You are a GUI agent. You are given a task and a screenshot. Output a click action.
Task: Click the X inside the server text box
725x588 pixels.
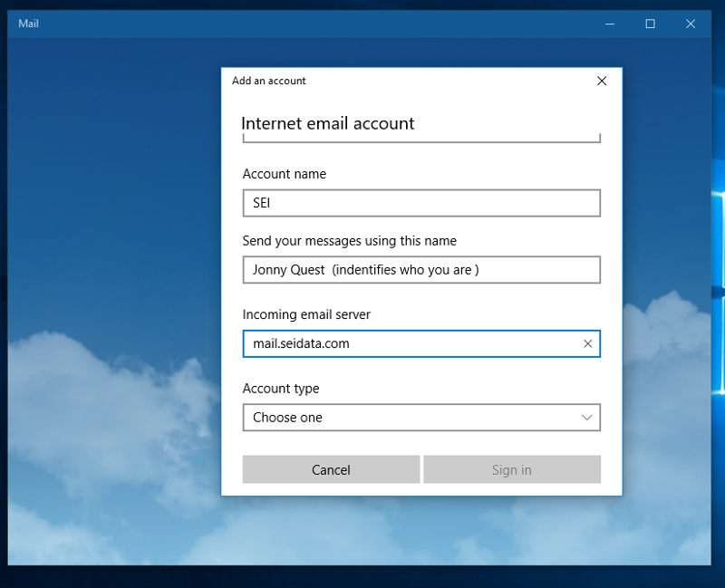click(587, 343)
